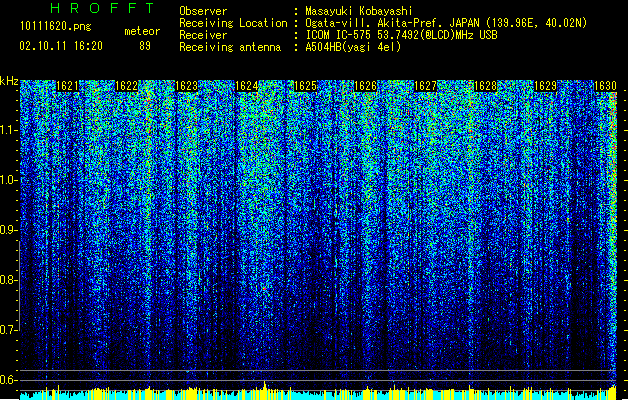The image size is (629, 400).
Task: Click the 0.6 kHz axis tick label
Action: 8,380
